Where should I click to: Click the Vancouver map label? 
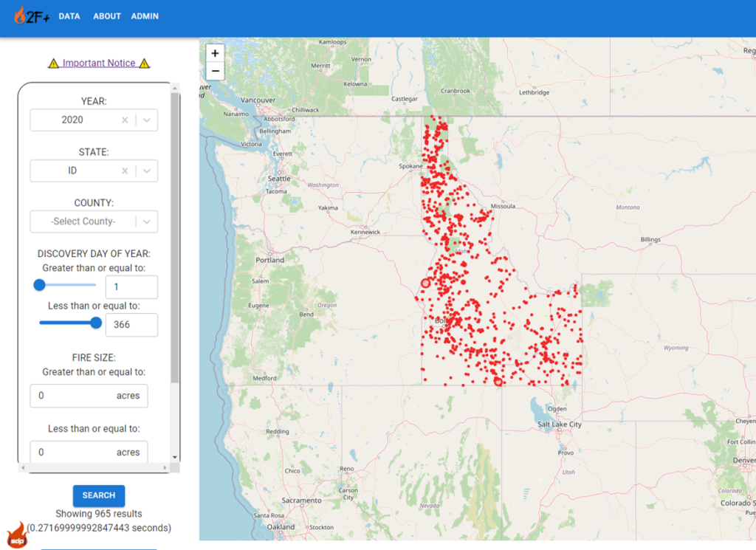[258, 100]
